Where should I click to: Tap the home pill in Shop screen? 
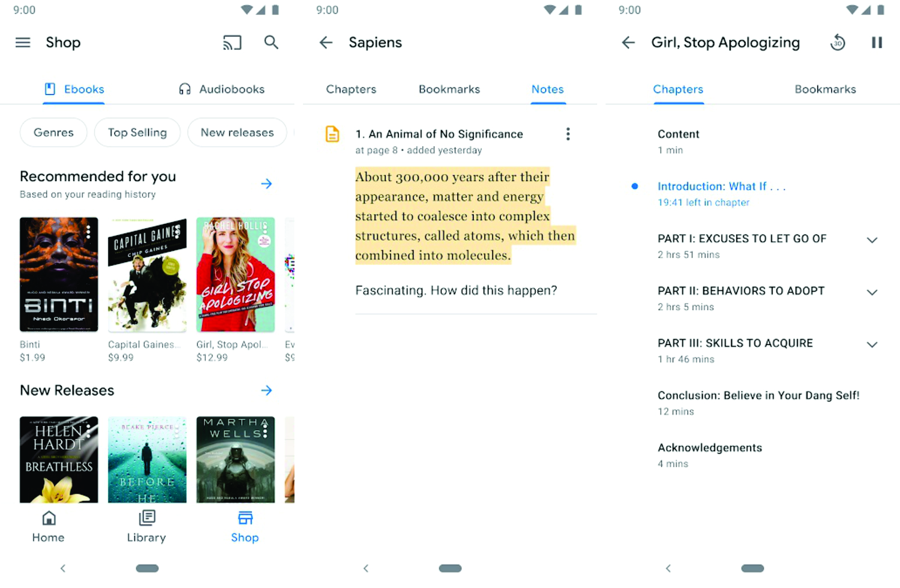147,568
